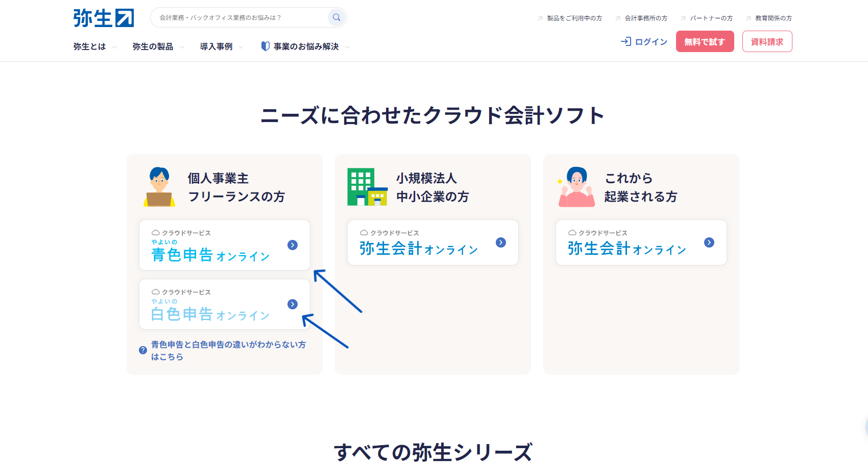The width and height of the screenshot is (868, 464).
Task: Open the 青色申告と白色申告の違い help link
Action: coord(228,351)
